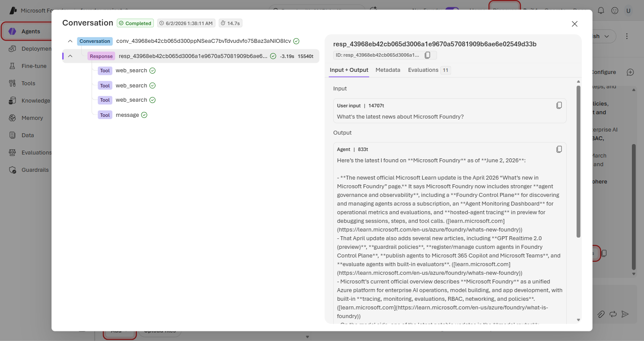Click the copy icon in background chat
The width and height of the screenshot is (644, 341).
(604, 253)
